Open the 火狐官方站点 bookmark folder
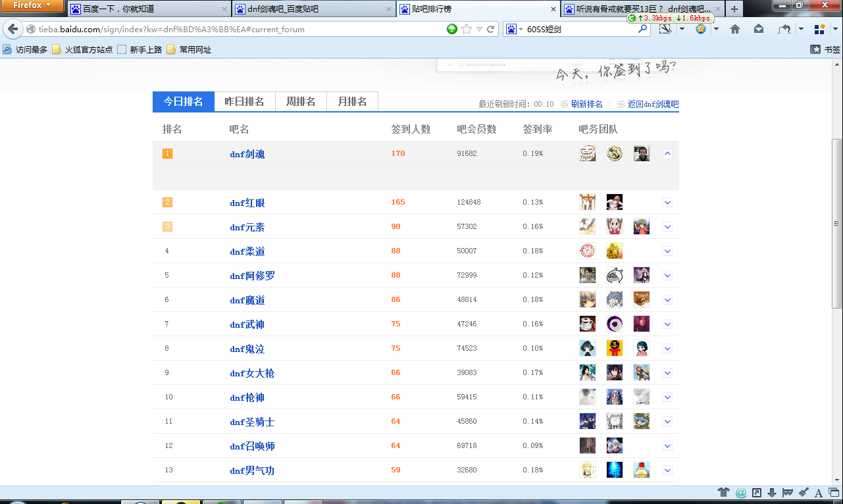The width and height of the screenshot is (843, 504). pyautogui.click(x=82, y=49)
